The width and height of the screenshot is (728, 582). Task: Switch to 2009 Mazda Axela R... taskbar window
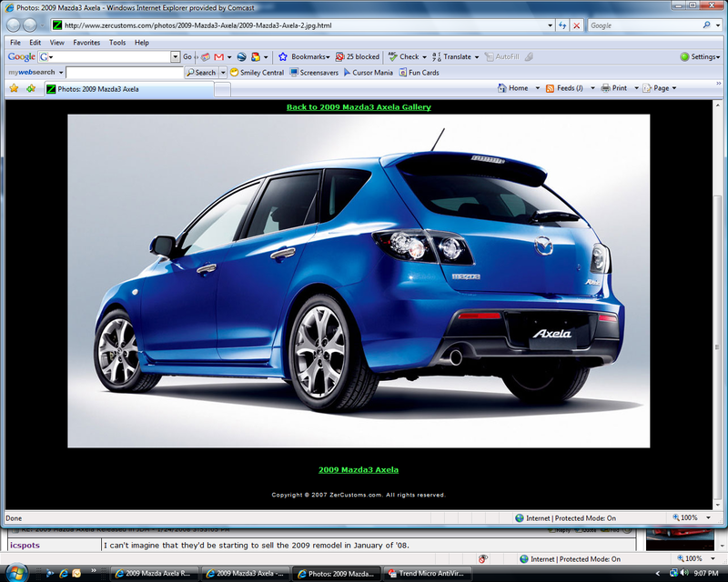point(155,574)
